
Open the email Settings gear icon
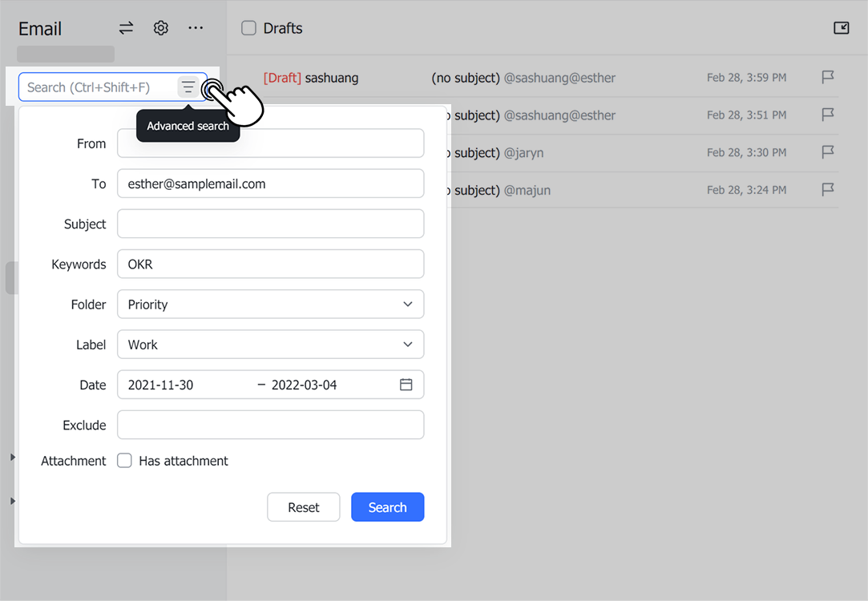coord(160,27)
